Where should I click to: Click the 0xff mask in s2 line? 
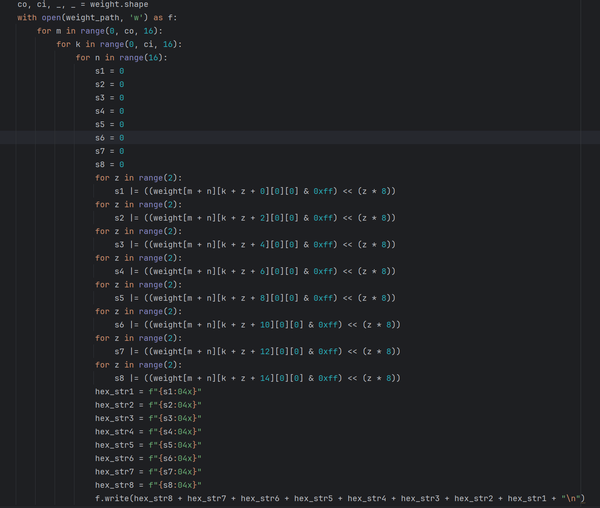[x=323, y=218]
